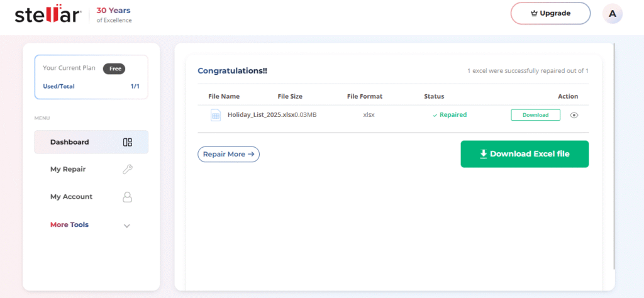Click the Dashboard grid icon
The image size is (644, 298).
pos(127,143)
